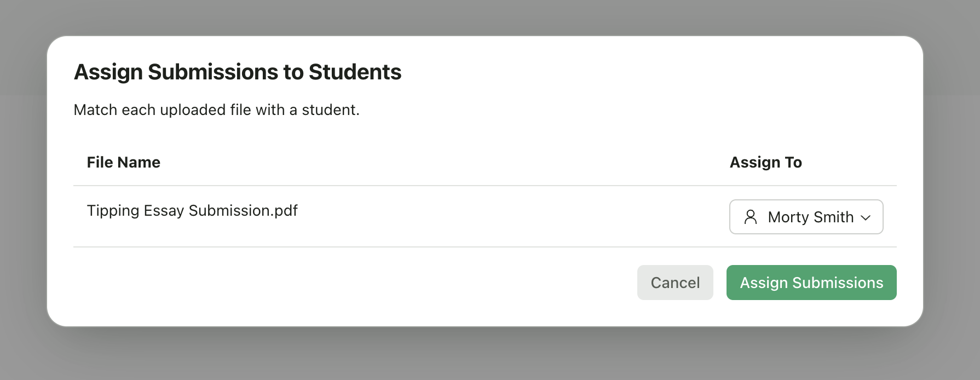This screenshot has width=980, height=380.
Task: Choose the student selector for the uploaded file
Action: (805, 217)
